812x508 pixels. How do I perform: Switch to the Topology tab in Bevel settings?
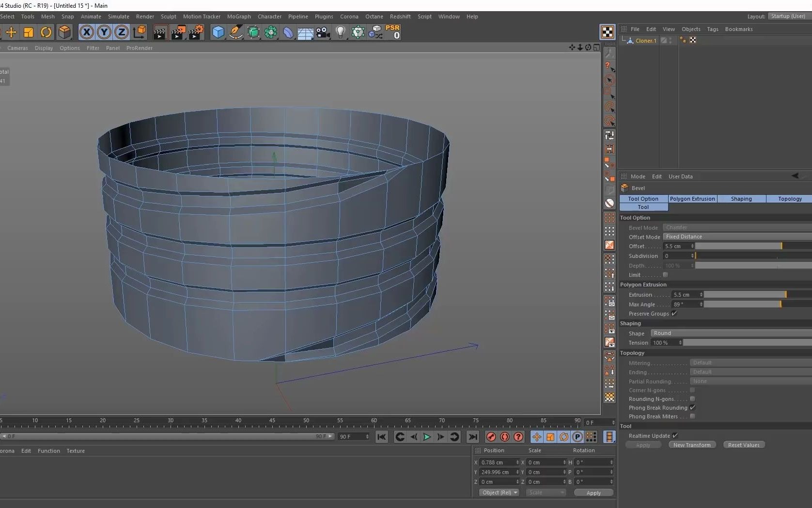(789, 199)
